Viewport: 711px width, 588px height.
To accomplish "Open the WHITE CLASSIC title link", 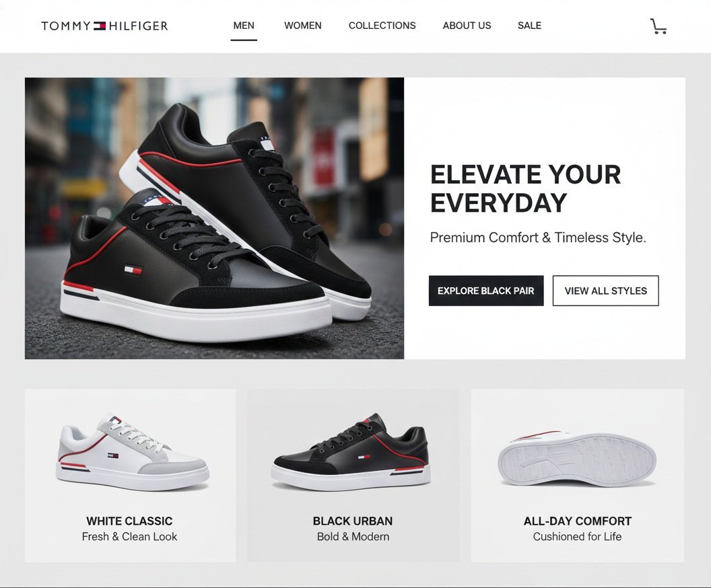I will [129, 521].
